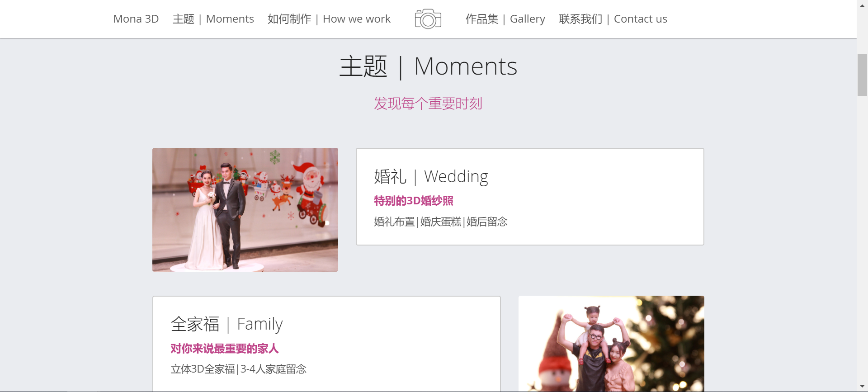The width and height of the screenshot is (868, 392).
Task: Click the 全家福 | Family heading
Action: point(226,324)
